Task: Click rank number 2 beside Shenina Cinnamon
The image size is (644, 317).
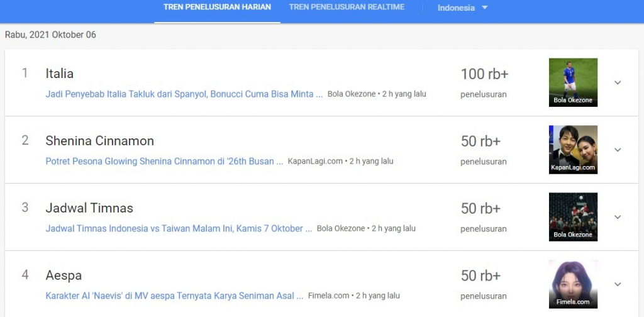Action: coord(25,141)
